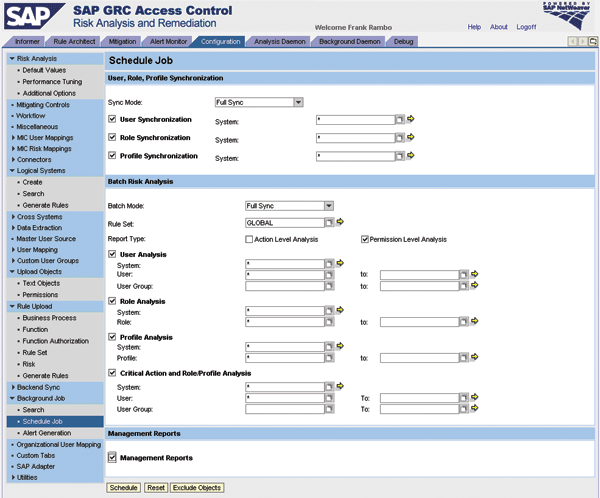Enable Action Level Analysis checkbox
This screenshot has height=498, width=600.
(249, 239)
